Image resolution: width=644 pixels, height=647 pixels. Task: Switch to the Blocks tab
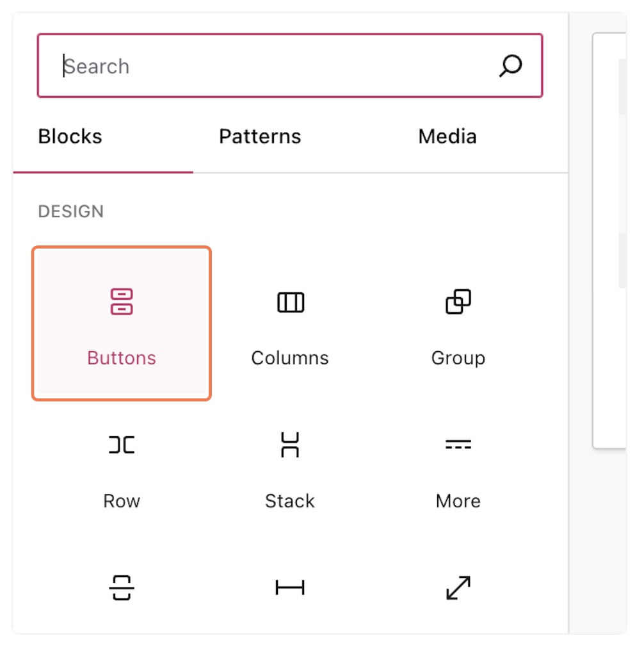70,136
